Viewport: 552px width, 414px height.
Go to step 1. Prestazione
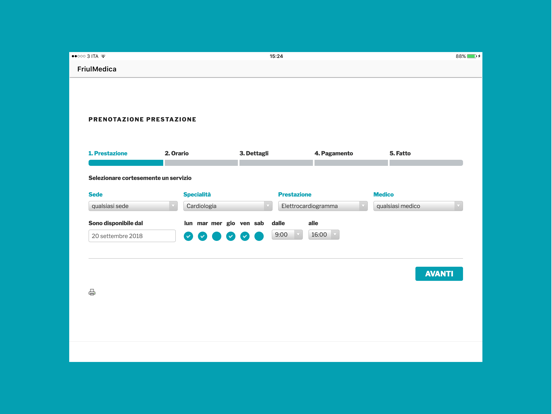108,153
